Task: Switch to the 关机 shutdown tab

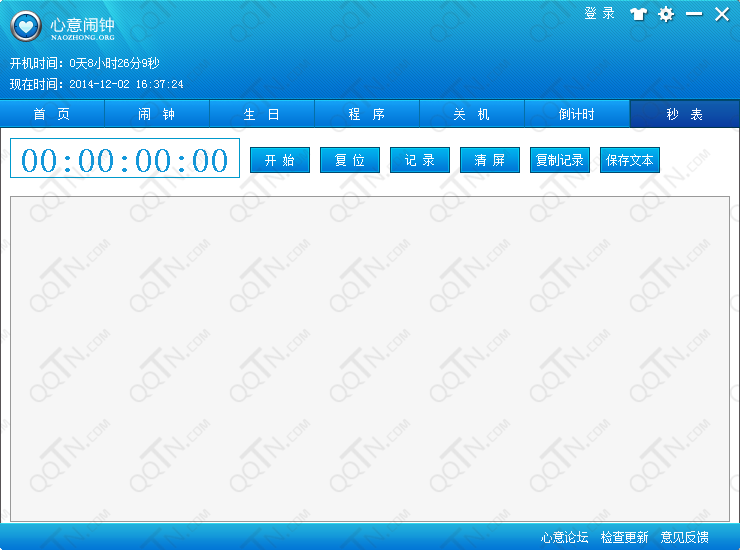Action: click(x=472, y=114)
